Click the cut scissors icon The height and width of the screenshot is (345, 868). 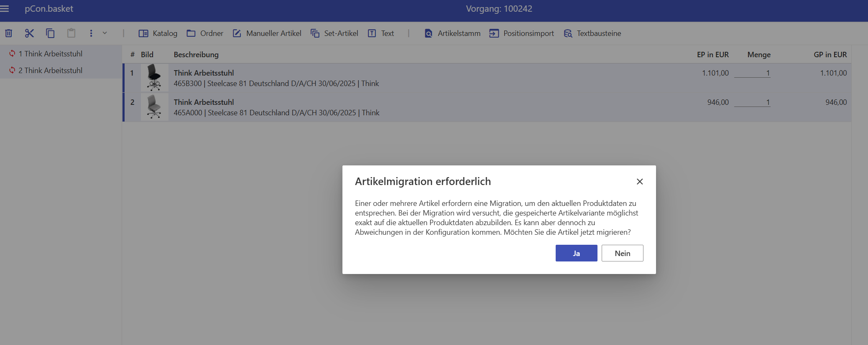pos(29,33)
